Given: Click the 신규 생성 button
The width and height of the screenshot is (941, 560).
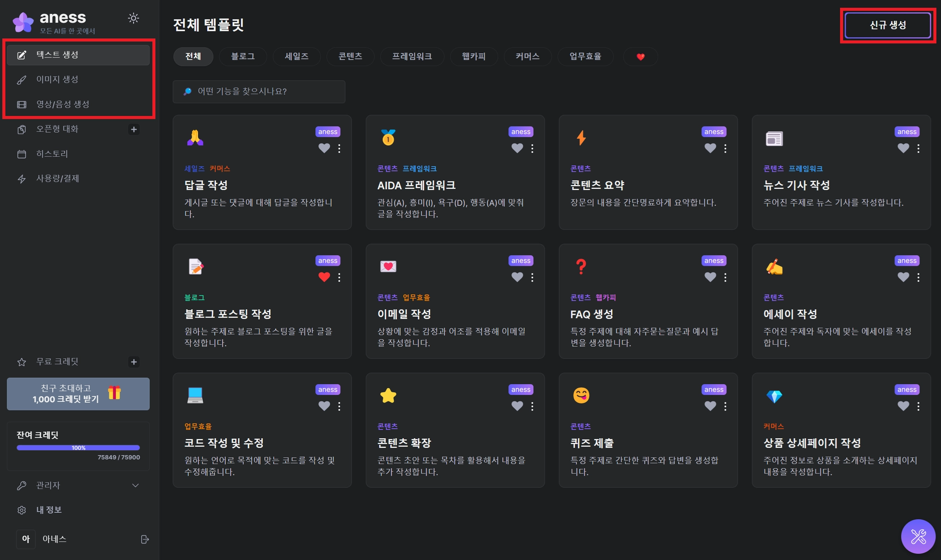Looking at the screenshot, I should click(887, 25).
